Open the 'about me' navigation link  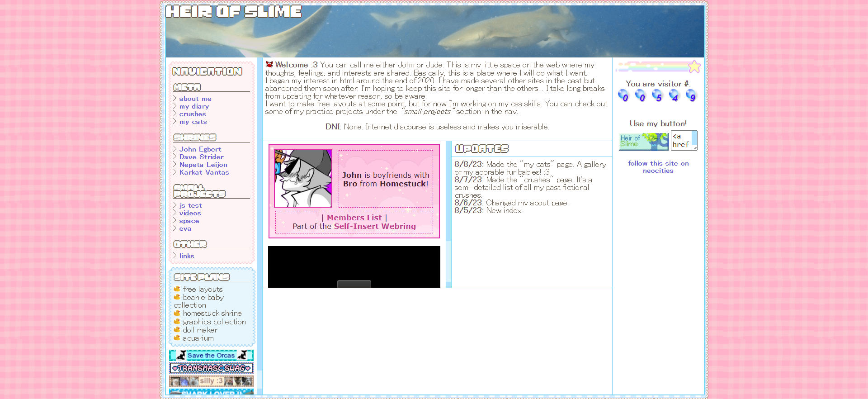195,99
